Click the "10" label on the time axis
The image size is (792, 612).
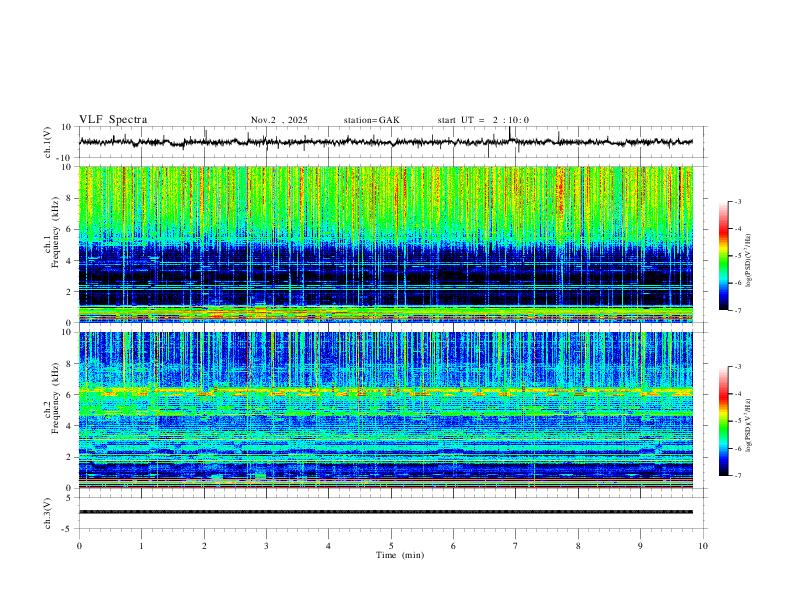tap(703, 546)
